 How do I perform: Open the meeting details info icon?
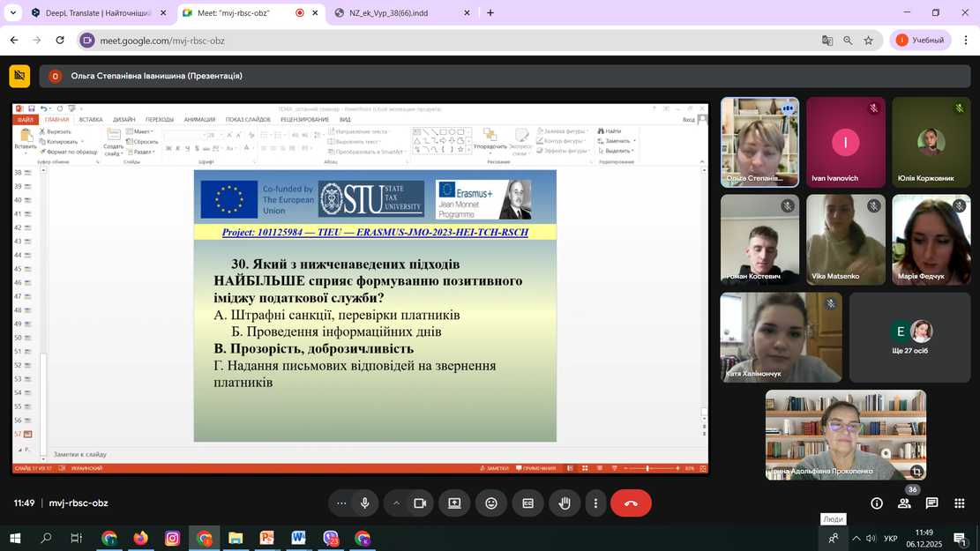pos(877,503)
